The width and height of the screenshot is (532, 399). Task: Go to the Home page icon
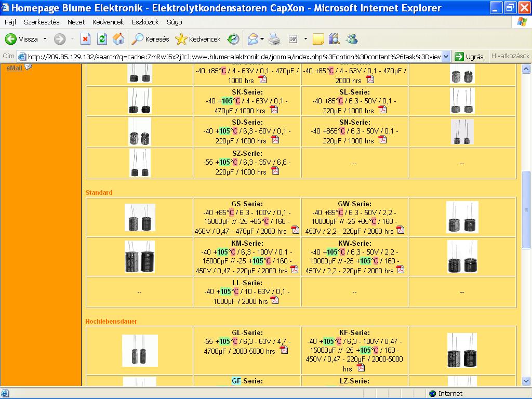point(118,39)
